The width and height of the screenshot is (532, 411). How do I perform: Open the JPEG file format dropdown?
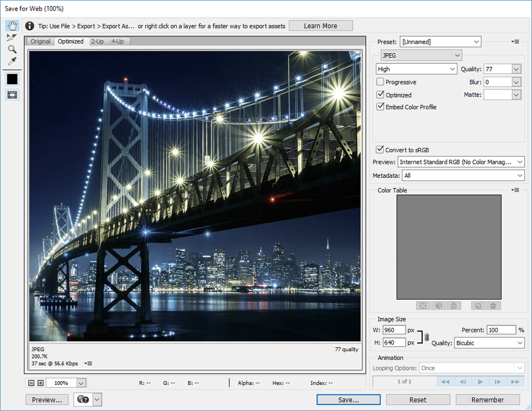(421, 55)
